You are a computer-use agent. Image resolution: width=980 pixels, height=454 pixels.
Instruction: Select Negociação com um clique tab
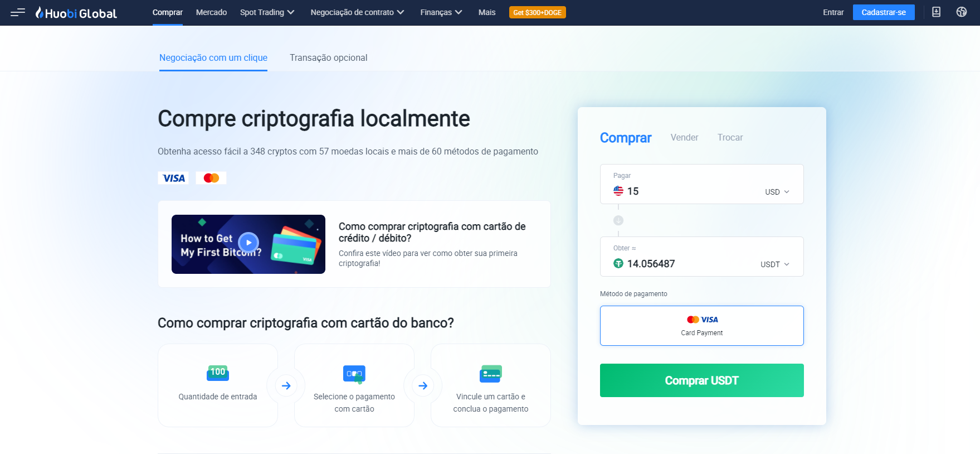(x=213, y=57)
